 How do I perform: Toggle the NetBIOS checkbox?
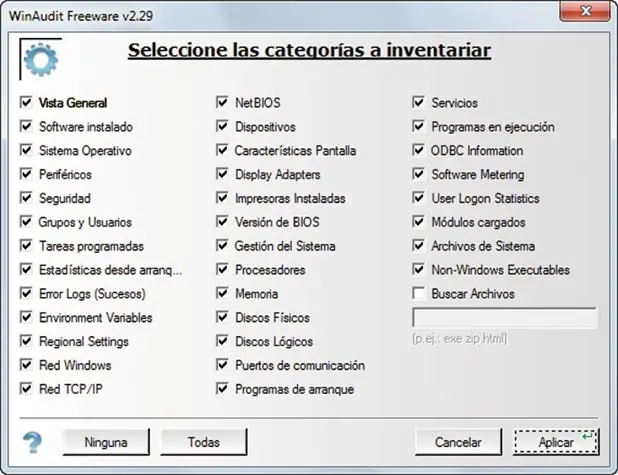pos(222,102)
